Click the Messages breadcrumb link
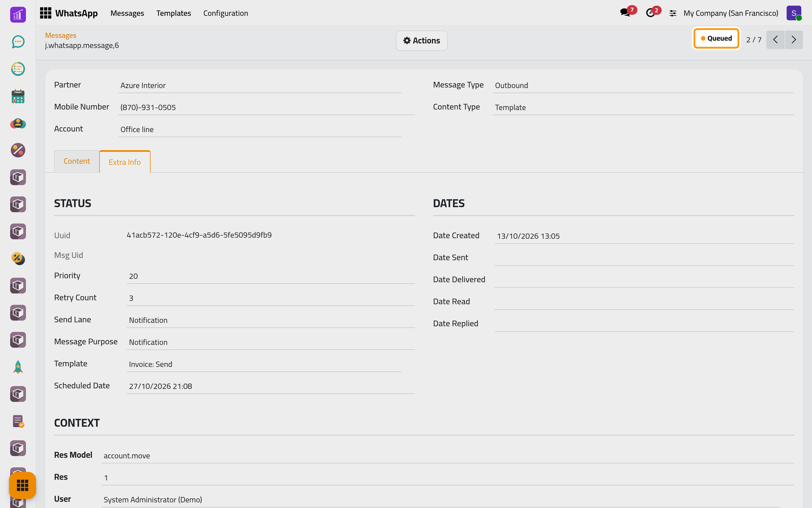The height and width of the screenshot is (508, 812). point(60,36)
